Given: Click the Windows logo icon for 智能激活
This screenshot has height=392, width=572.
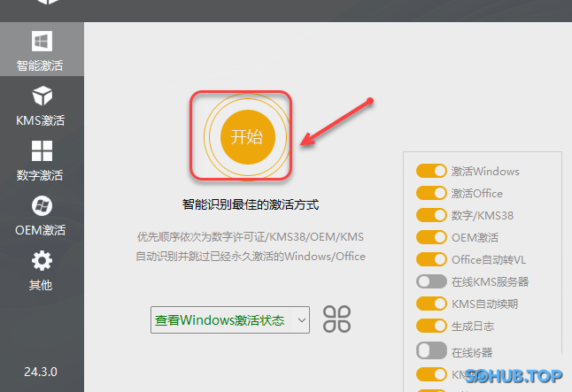Looking at the screenshot, I should click(42, 41).
